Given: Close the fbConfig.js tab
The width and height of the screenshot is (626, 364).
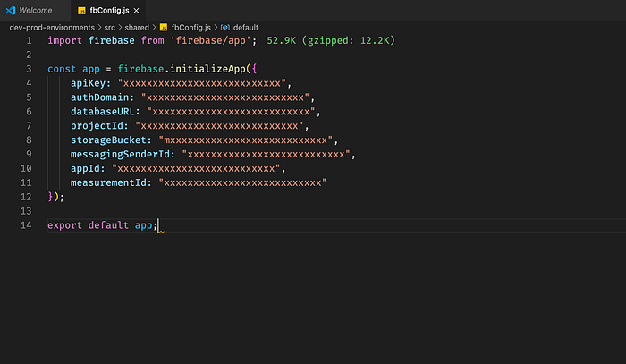Looking at the screenshot, I should pos(137,11).
